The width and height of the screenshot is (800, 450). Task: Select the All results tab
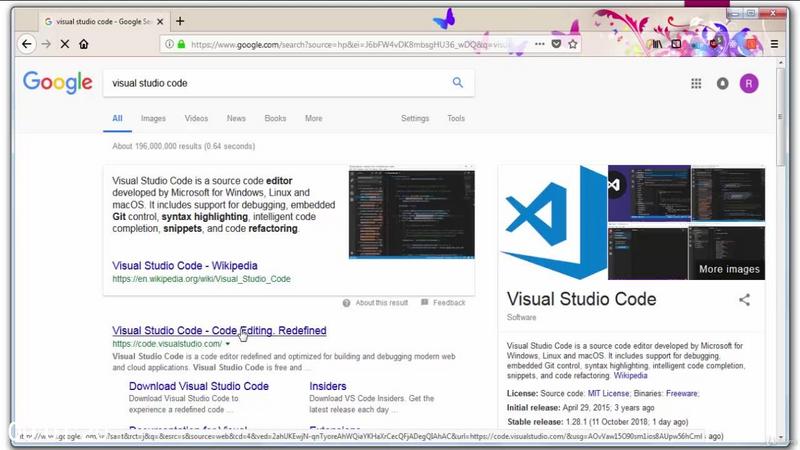coord(117,118)
